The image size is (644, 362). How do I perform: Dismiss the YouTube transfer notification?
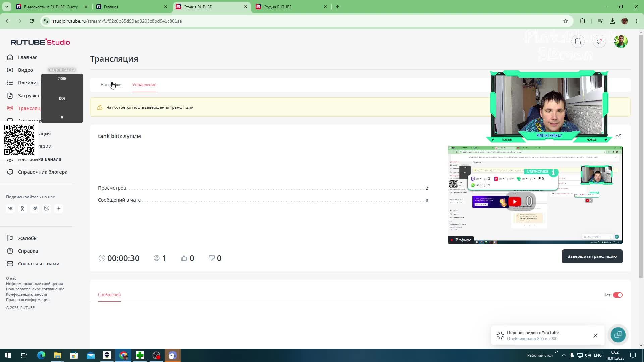595,336
